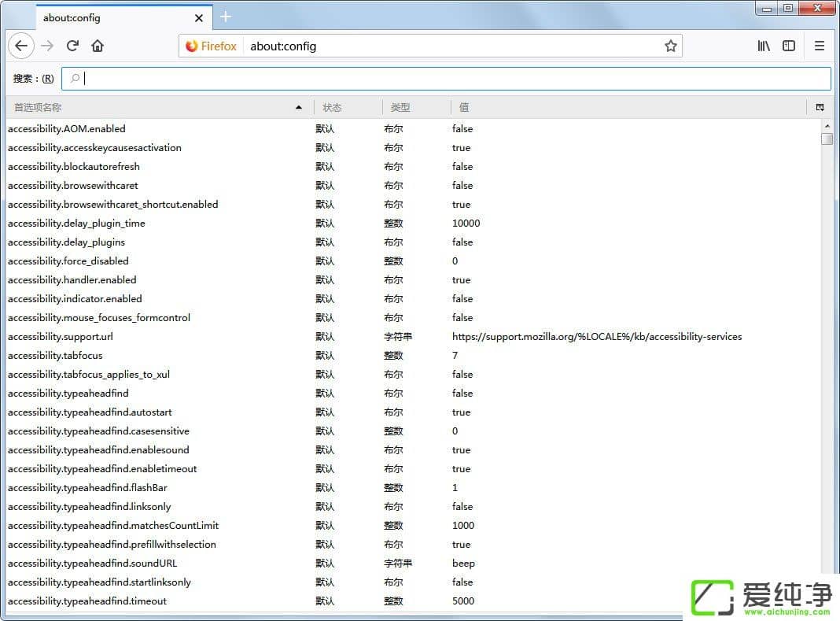Viewport: 840px width, 621px height.
Task: Click the Firefox badge in the address bar
Action: point(210,46)
